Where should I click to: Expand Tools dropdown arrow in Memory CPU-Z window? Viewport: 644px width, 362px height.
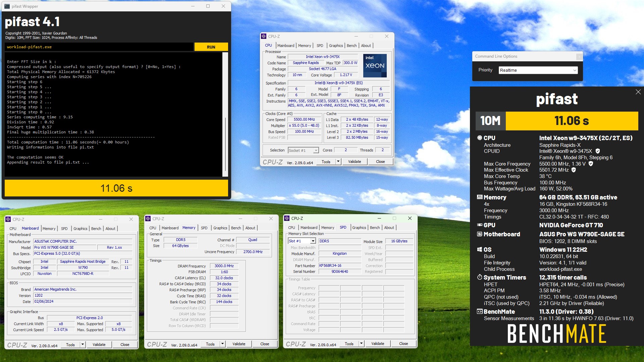point(222,344)
